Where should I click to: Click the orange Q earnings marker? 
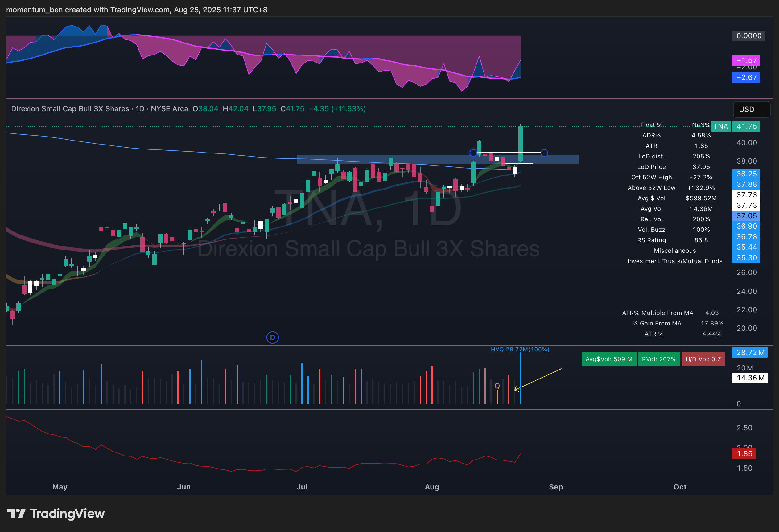click(497, 386)
